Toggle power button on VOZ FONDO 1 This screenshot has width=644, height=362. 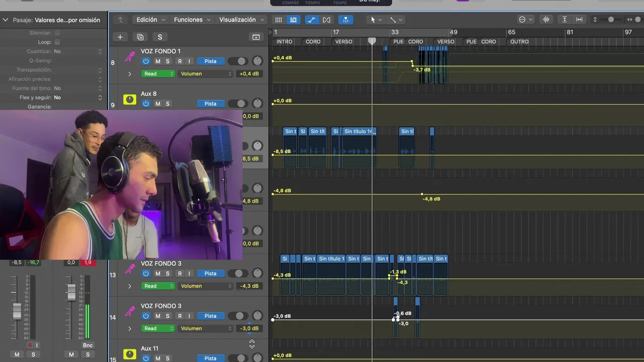click(146, 61)
